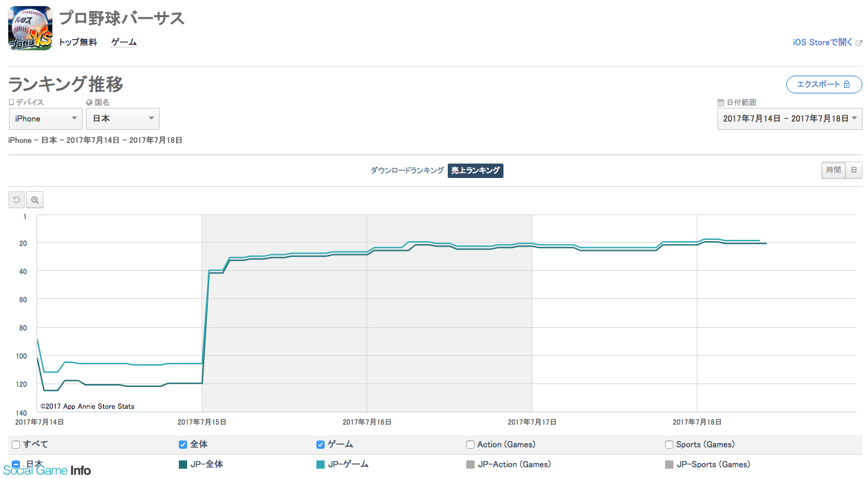Click the reset zoom undo icon
This screenshot has width=868, height=479.
(17, 200)
